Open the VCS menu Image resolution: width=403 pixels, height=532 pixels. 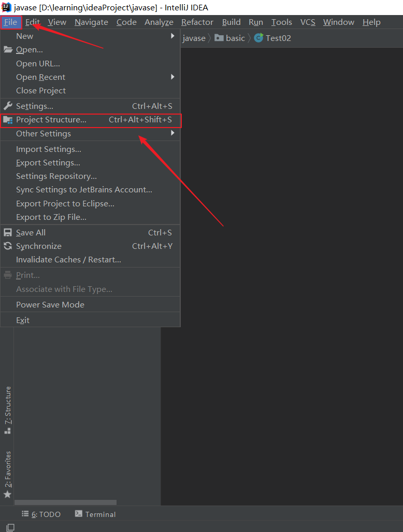click(308, 22)
